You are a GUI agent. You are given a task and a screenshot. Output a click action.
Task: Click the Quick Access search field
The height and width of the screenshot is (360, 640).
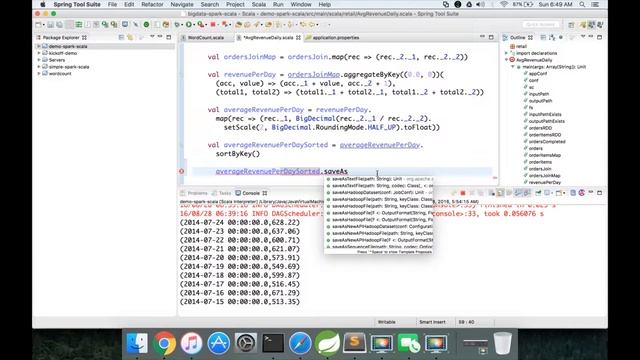540,25
